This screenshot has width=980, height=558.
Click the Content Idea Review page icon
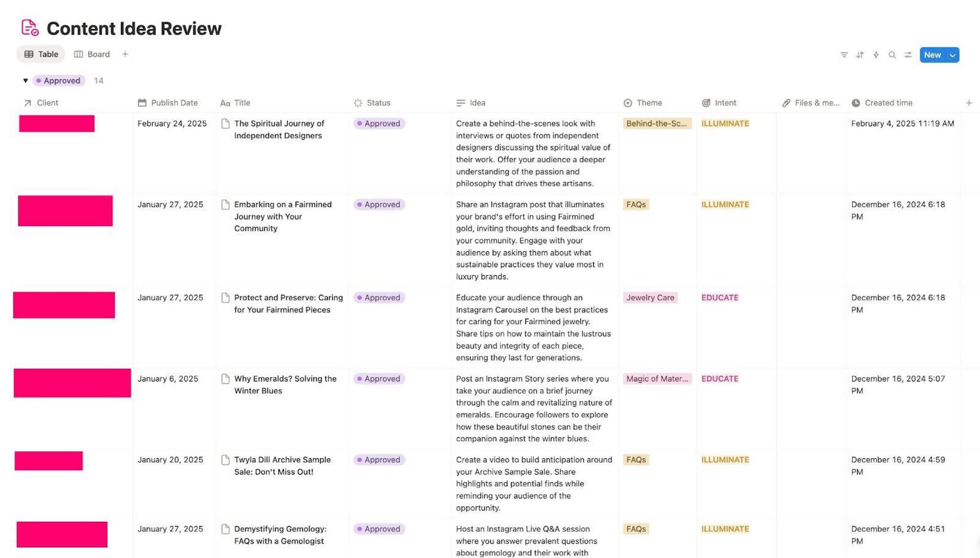pos(30,28)
